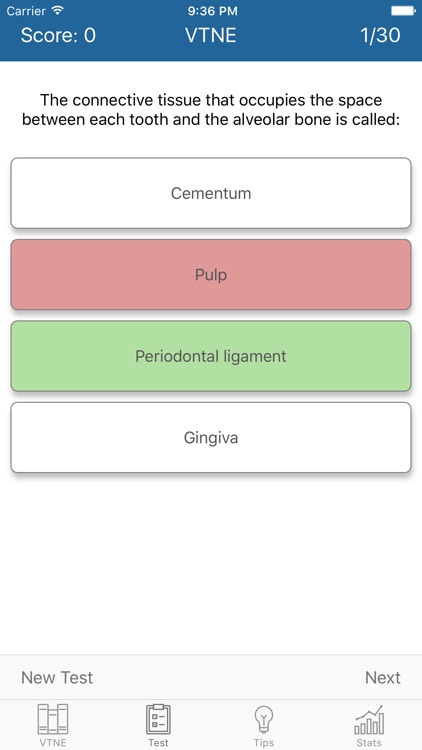Choose the Cementum answer
Screen dimensions: 422x750
coord(211,193)
